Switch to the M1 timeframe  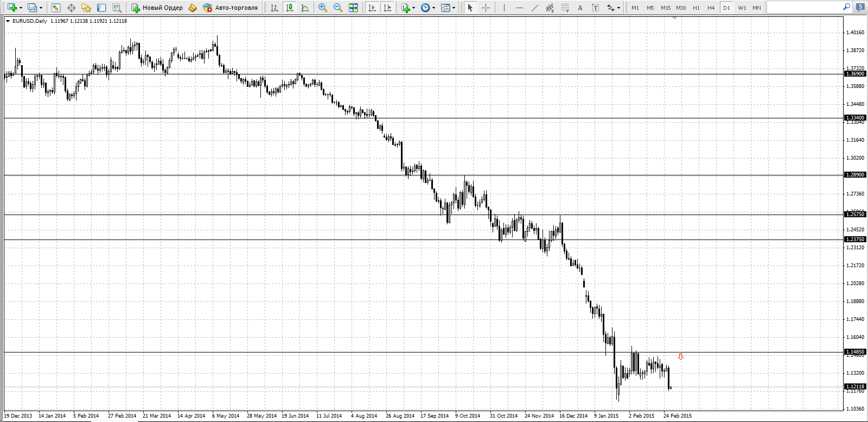(635, 8)
